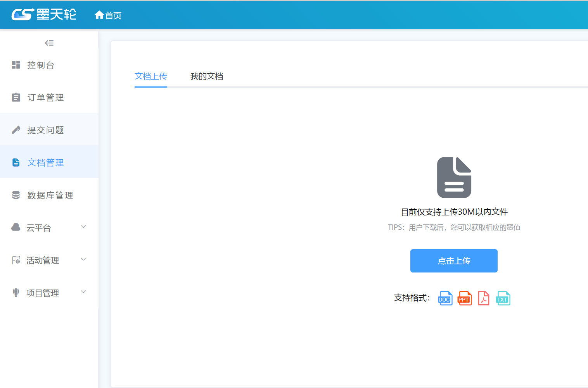Screen dimensions: 588x388
Task: Open 数据库管理 from the sidebar
Action: click(50, 195)
